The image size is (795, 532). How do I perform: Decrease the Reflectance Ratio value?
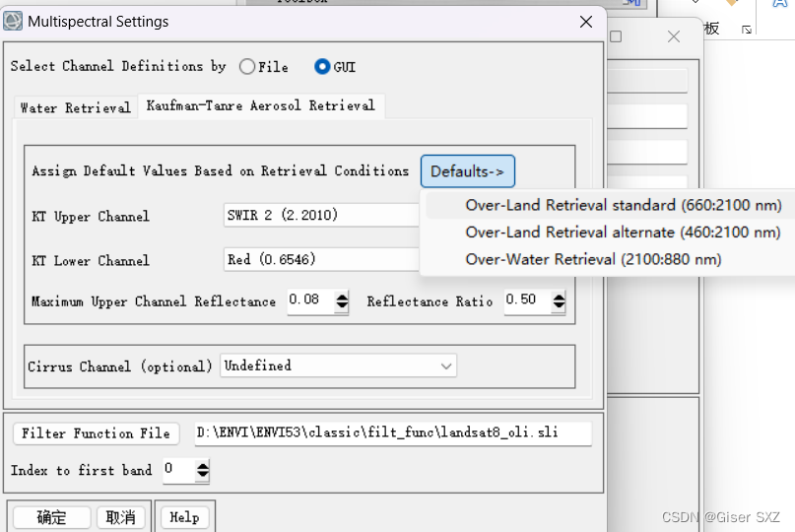(559, 306)
